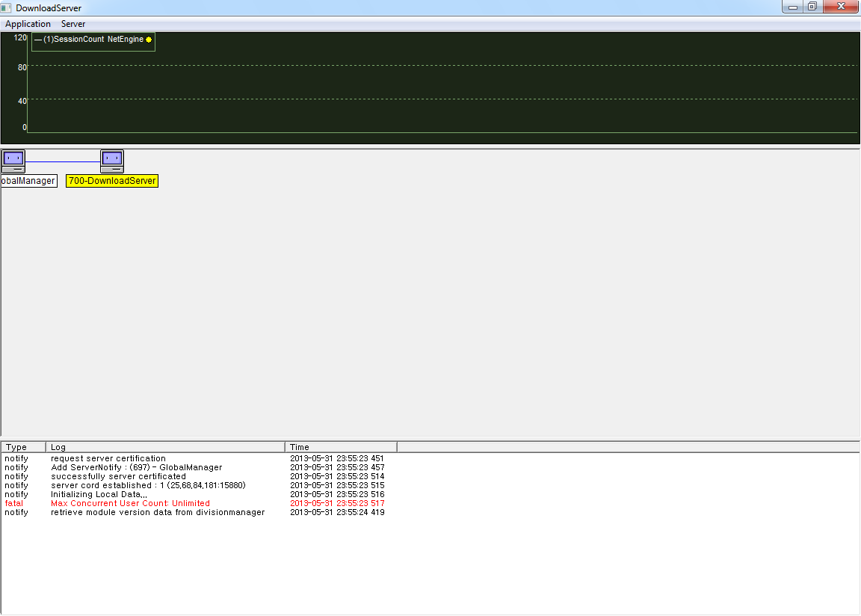Click the GlobalManager computer icon

coord(13,161)
